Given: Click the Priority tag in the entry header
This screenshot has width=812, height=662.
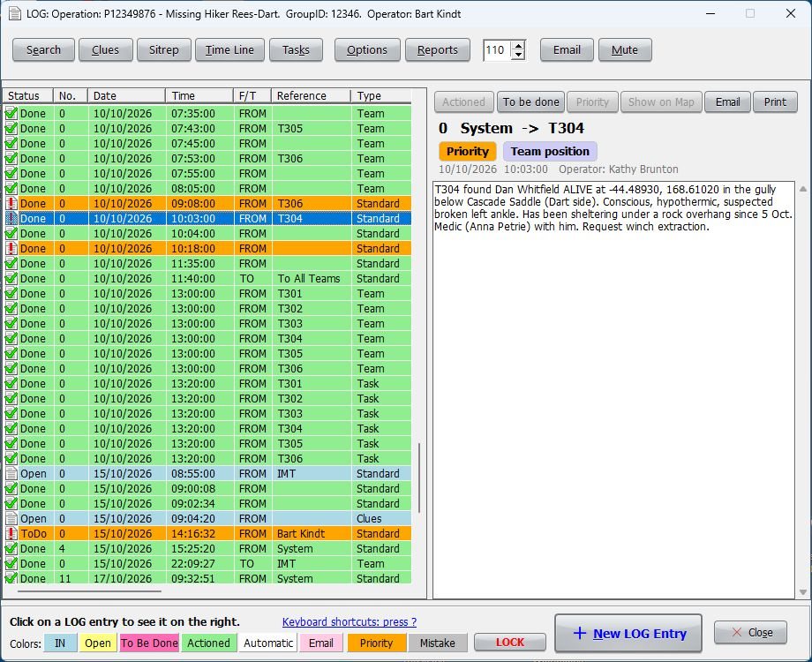Looking at the screenshot, I should click(x=468, y=151).
